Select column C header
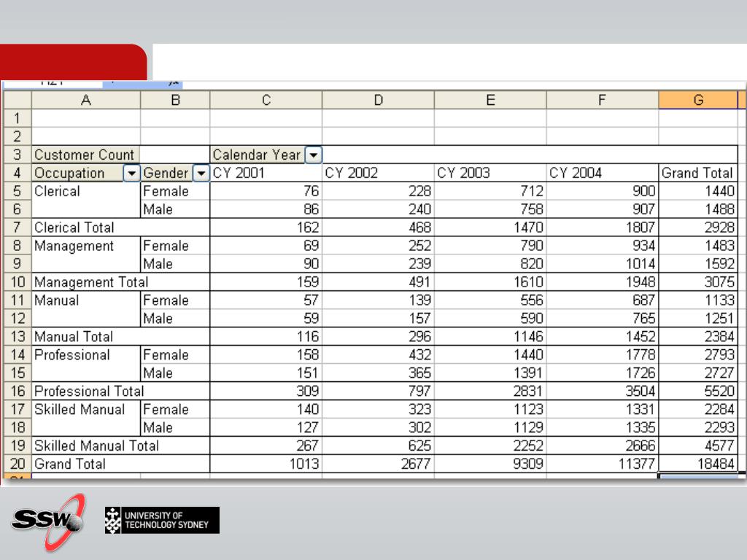This screenshot has height=560, width=747. 266,100
